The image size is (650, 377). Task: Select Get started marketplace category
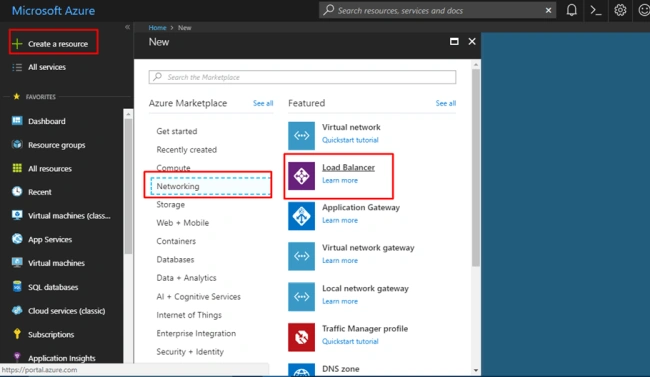click(x=177, y=131)
